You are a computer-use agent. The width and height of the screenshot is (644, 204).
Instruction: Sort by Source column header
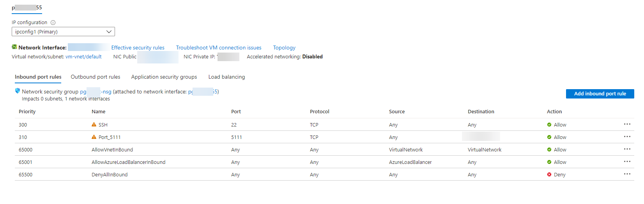coord(397,112)
